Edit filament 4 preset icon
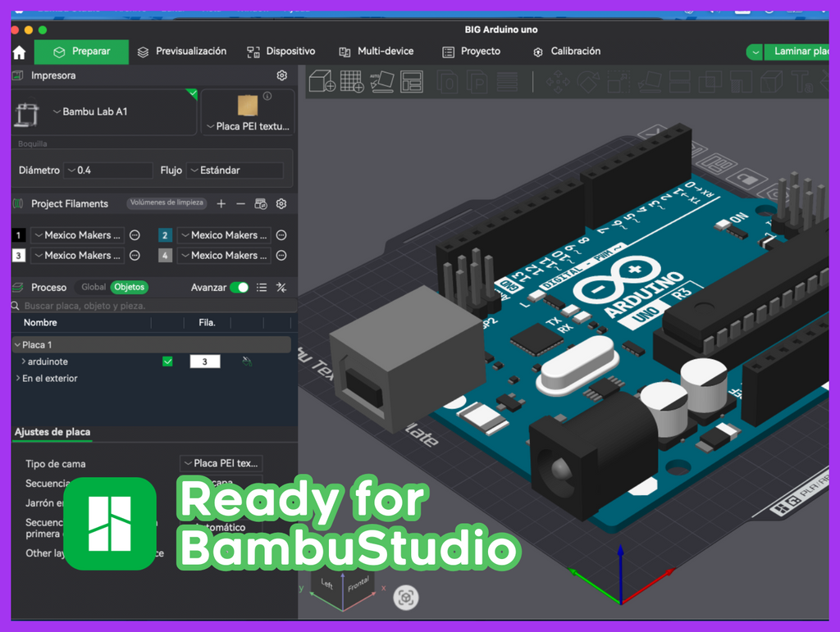Screen dimensions: 840x632 tap(281, 255)
